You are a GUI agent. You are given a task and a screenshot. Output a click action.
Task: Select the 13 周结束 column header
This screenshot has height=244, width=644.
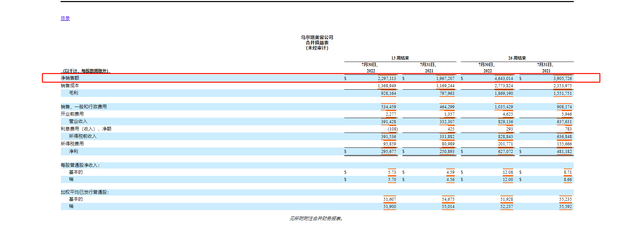pos(400,58)
